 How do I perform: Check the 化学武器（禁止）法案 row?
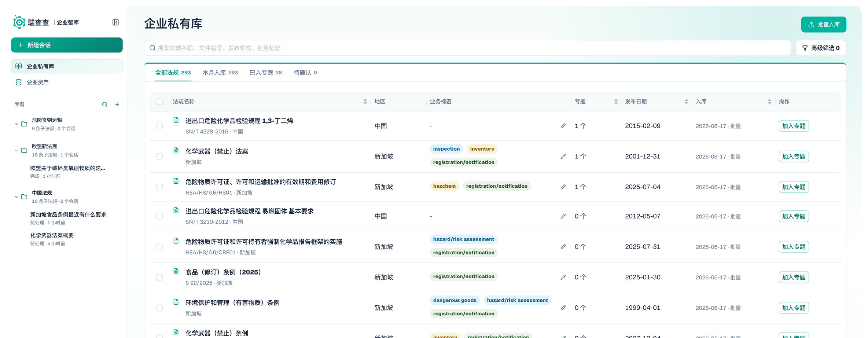(159, 157)
